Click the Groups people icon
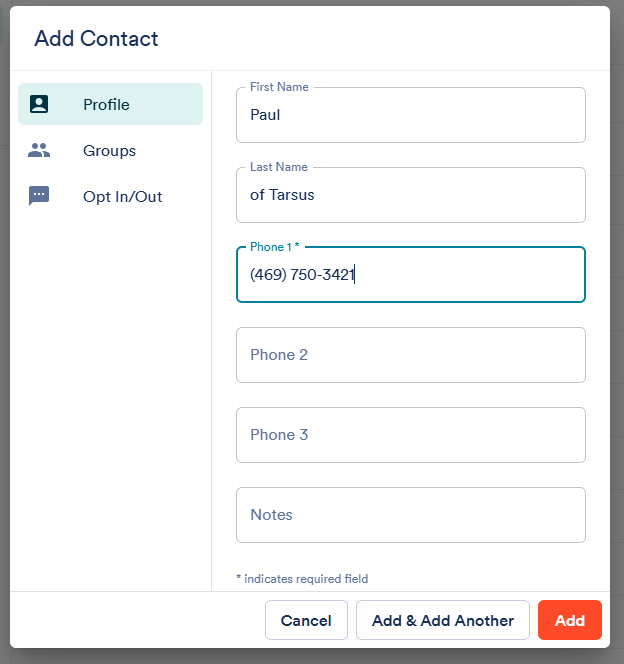Image resolution: width=624 pixels, height=664 pixels. coord(39,150)
